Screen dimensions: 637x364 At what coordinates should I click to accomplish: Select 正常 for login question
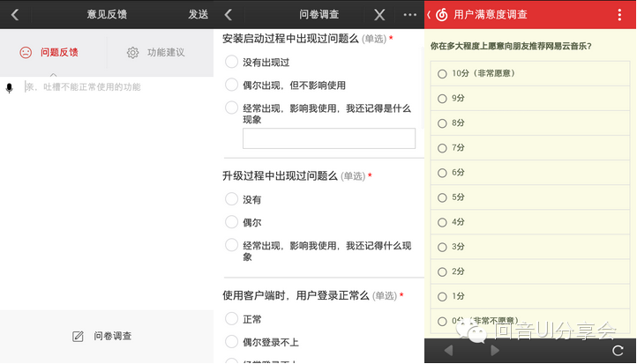tap(231, 318)
